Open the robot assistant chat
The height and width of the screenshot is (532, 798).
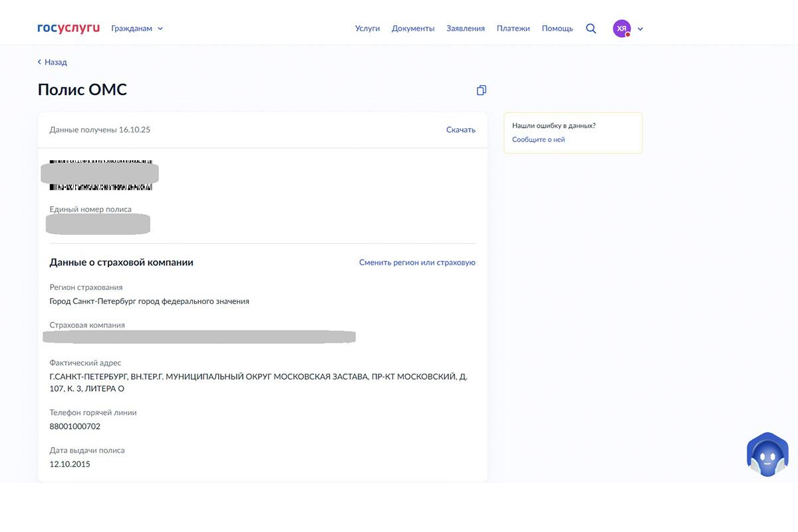coord(767,455)
